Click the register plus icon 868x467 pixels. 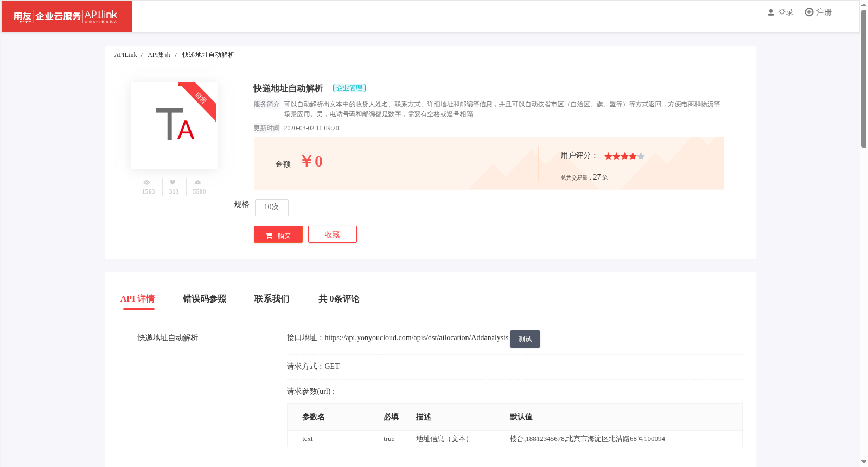pos(809,12)
